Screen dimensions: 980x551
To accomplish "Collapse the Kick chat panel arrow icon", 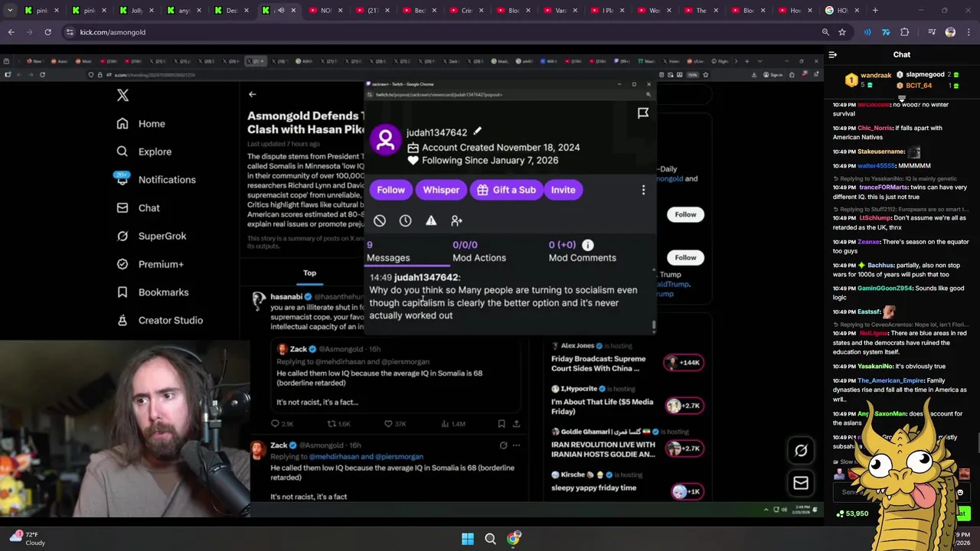I will point(833,55).
